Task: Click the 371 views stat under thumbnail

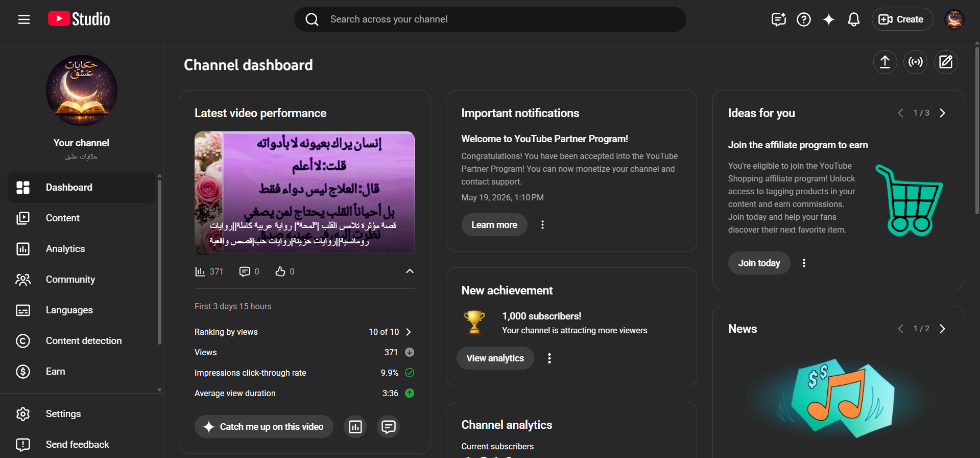Action: [x=209, y=271]
